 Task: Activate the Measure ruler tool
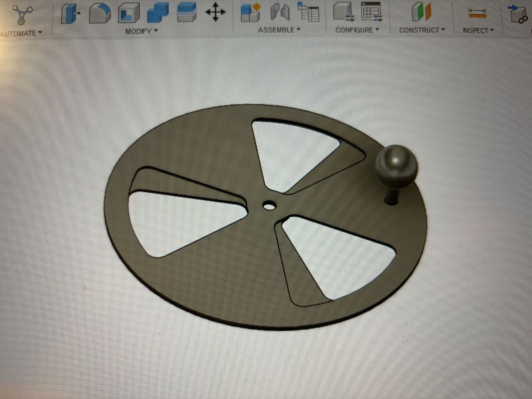(x=477, y=13)
